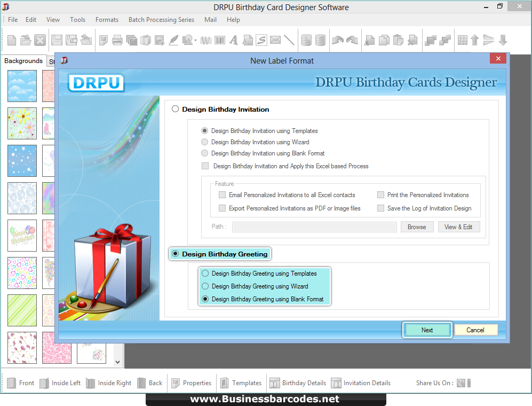Click the Cancel button in dialog
Image resolution: width=532 pixels, height=406 pixels.
[475, 330]
